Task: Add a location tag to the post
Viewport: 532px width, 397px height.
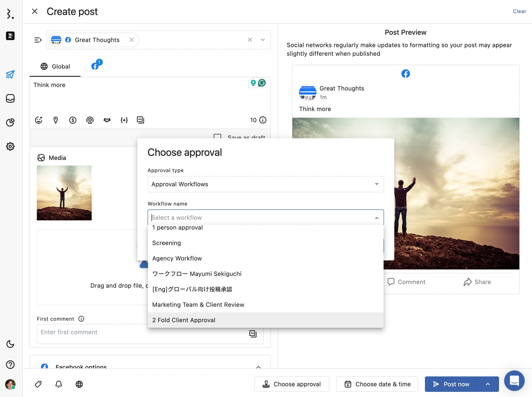Action: coord(56,120)
